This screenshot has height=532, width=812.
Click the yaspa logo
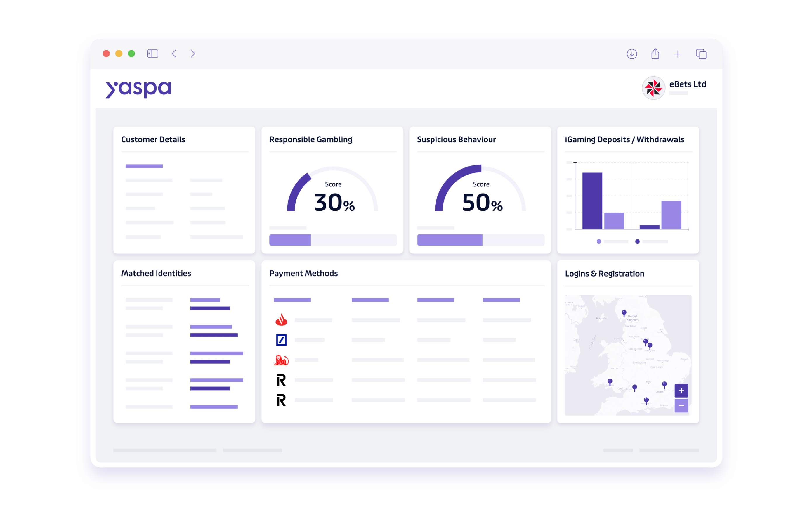click(138, 89)
